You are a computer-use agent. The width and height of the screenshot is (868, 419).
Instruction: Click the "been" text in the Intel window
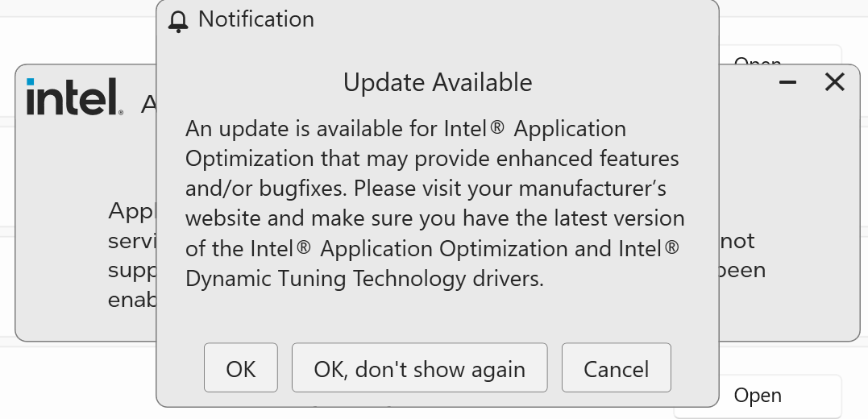point(741,270)
